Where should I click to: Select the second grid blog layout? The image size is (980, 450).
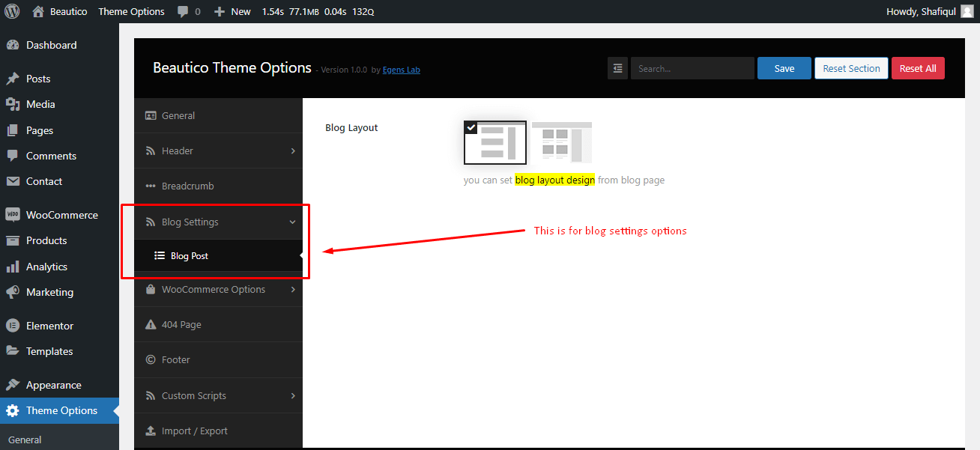coord(562,142)
